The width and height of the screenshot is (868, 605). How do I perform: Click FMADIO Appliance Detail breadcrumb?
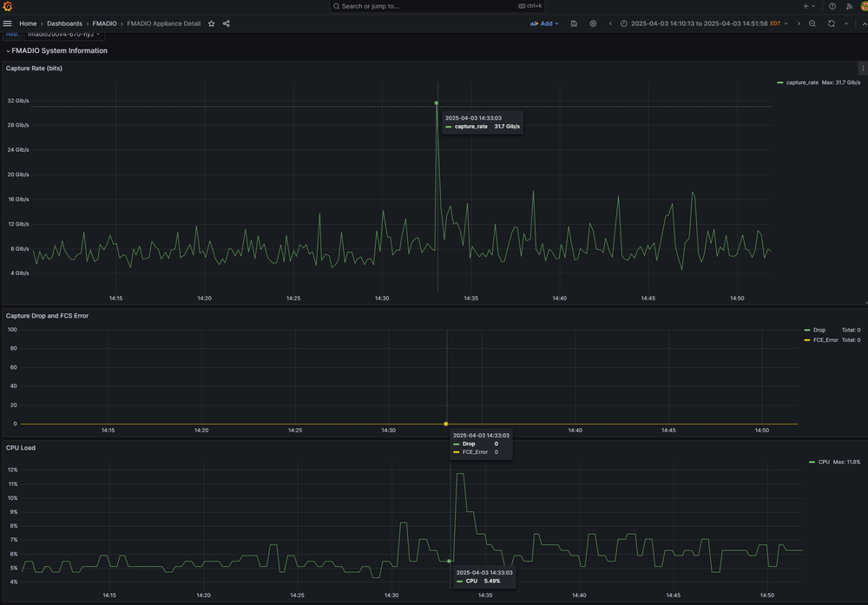(x=163, y=23)
